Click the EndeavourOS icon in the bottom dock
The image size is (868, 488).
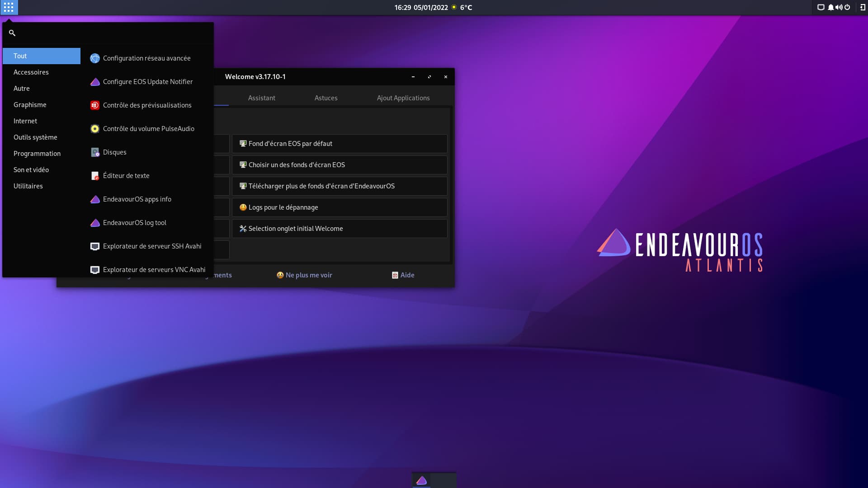421,480
